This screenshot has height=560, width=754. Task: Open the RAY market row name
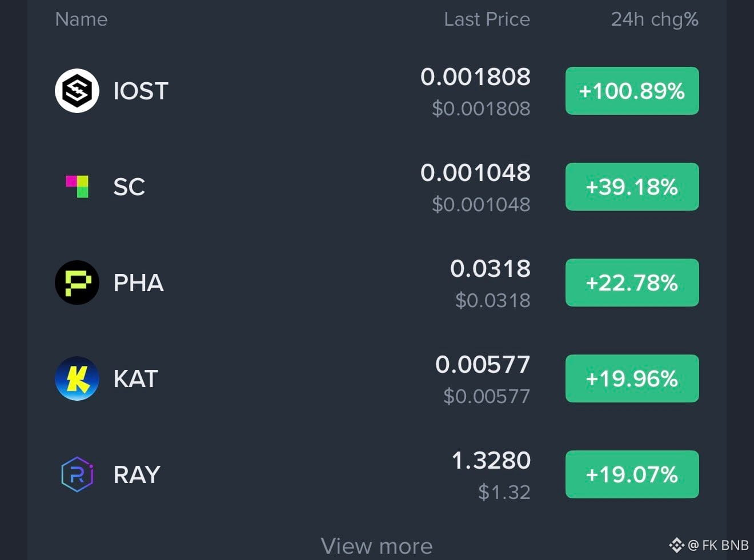click(x=137, y=474)
